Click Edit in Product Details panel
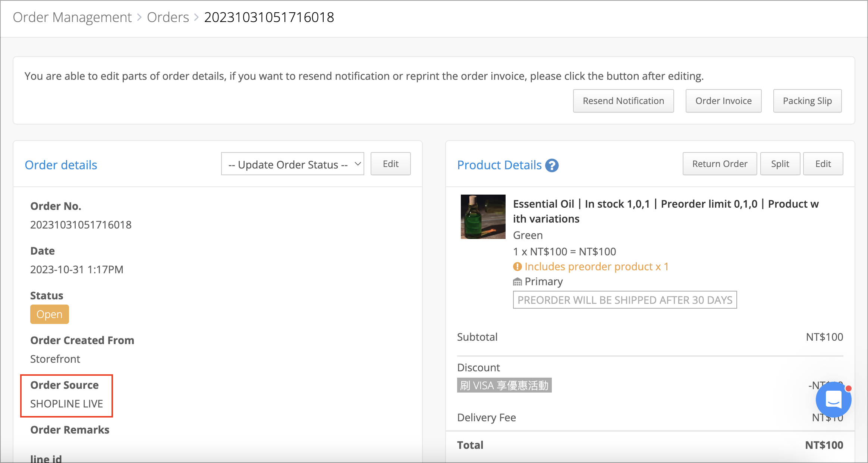The width and height of the screenshot is (868, 463). (823, 164)
